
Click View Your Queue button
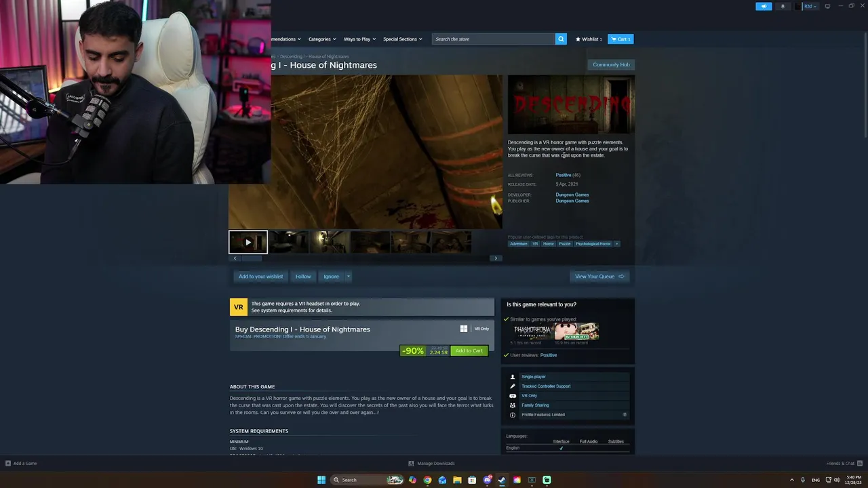point(599,277)
